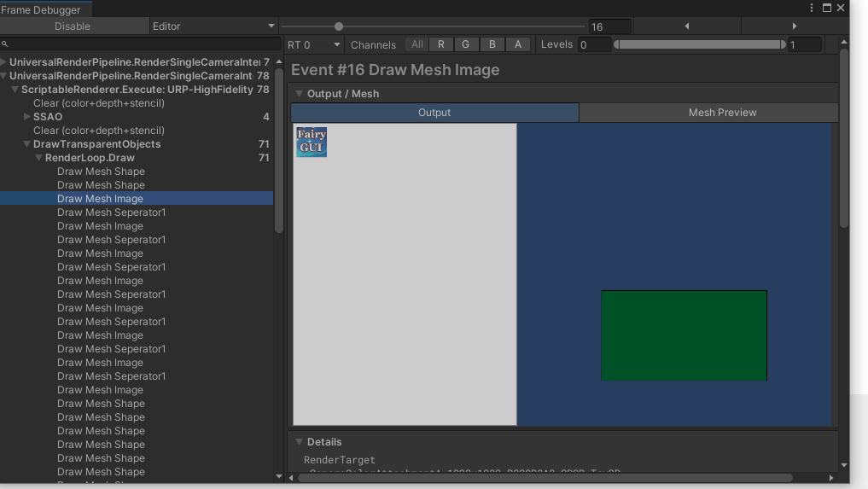Click the FairyGUI texture thumbnail in output
This screenshot has width=868, height=489.
click(x=312, y=142)
